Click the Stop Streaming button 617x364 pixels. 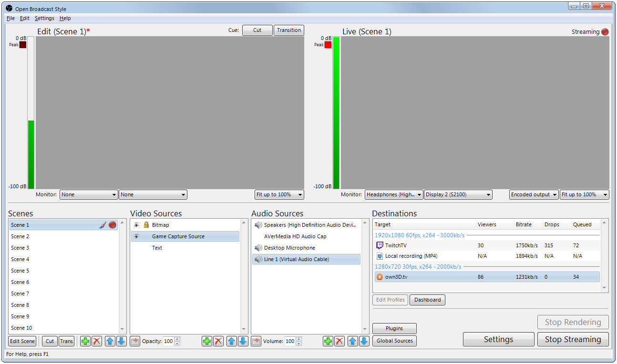pyautogui.click(x=573, y=339)
